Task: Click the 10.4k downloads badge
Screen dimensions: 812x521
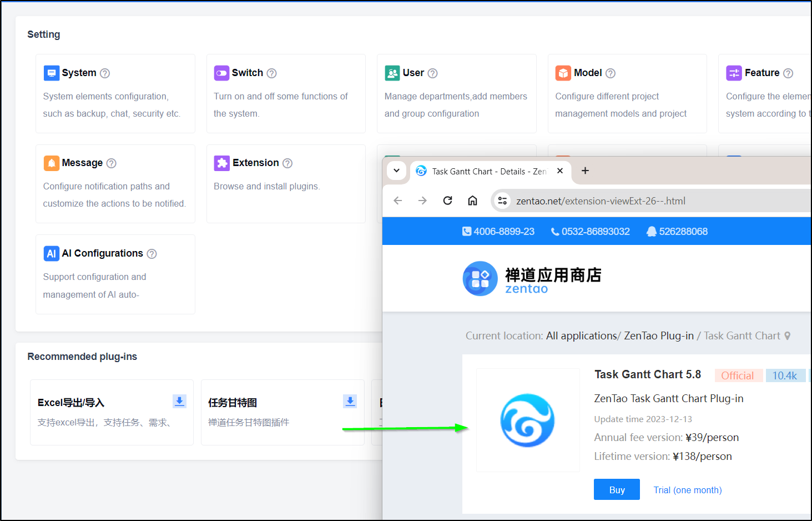Action: 785,375
